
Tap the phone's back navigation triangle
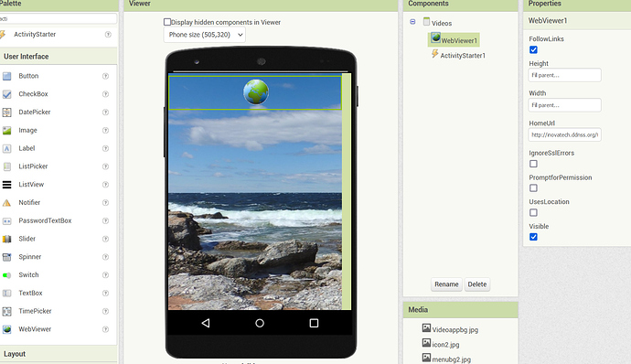(x=206, y=323)
